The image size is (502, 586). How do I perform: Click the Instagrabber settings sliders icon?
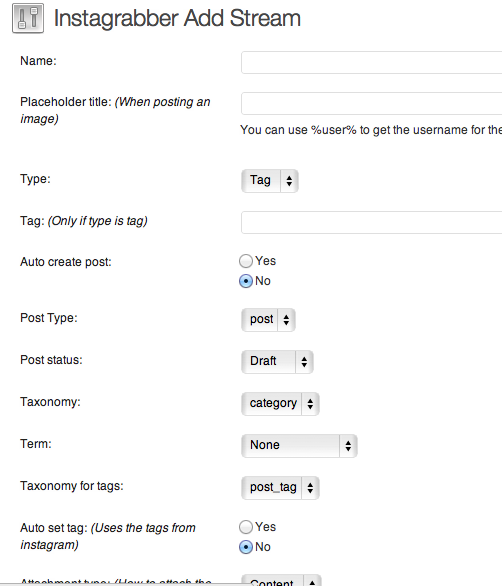click(x=28, y=18)
